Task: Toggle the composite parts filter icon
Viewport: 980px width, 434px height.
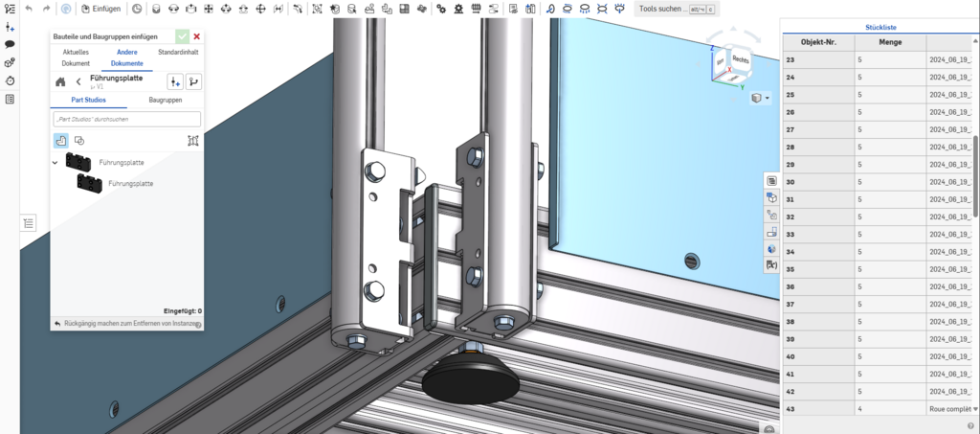Action: pyautogui.click(x=192, y=141)
